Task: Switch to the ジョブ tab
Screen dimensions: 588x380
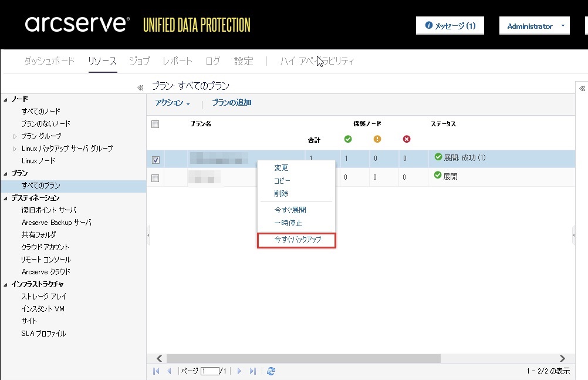Action: (x=140, y=61)
